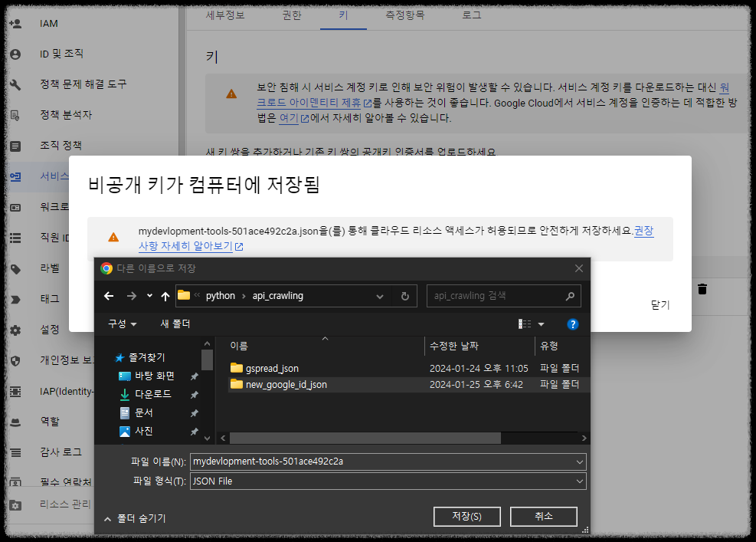Switch to the 세부정보 tab
Viewport: 756px width, 542px height.
[225, 15]
